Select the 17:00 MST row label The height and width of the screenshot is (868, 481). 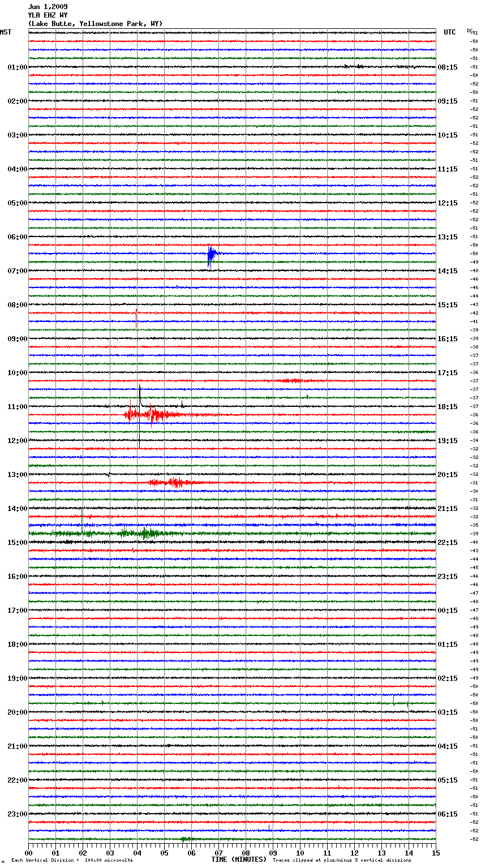[18, 611]
